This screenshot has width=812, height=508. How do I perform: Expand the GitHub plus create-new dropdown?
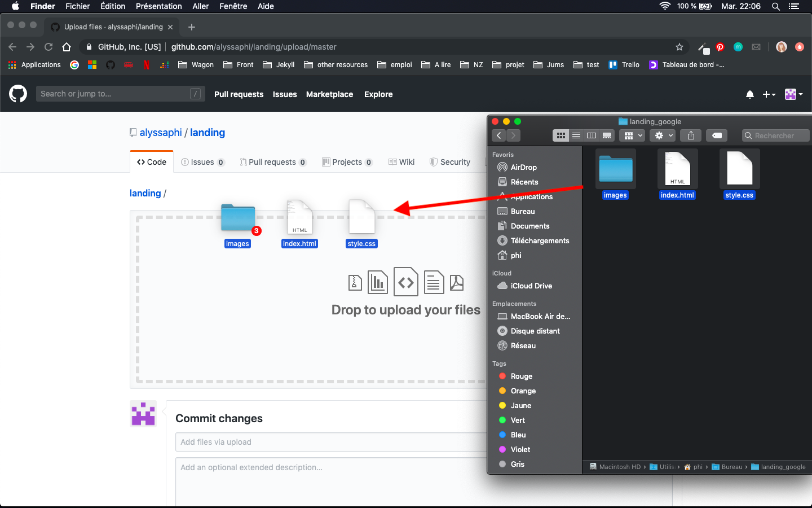coord(769,94)
